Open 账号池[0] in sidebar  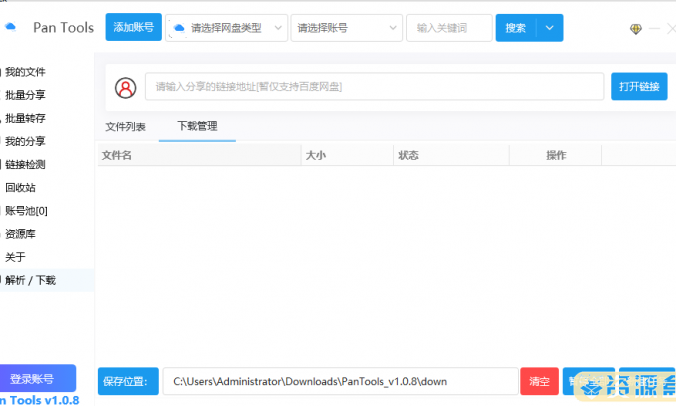26,211
